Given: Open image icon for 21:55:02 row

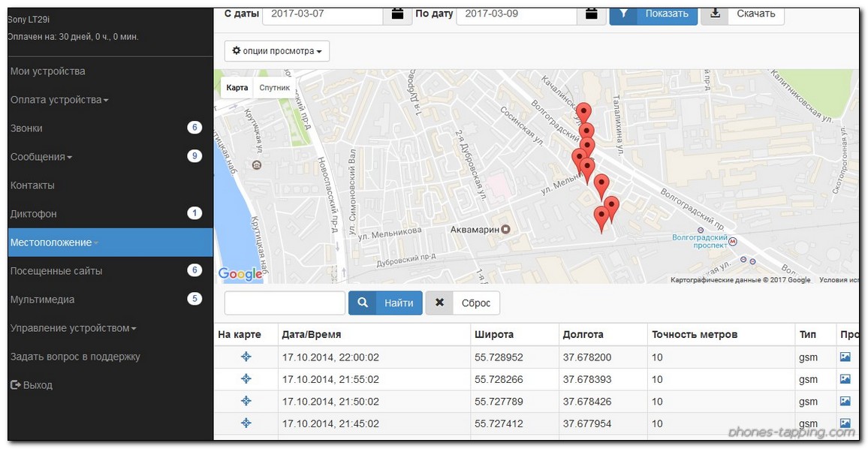Looking at the screenshot, I should click(x=845, y=379).
